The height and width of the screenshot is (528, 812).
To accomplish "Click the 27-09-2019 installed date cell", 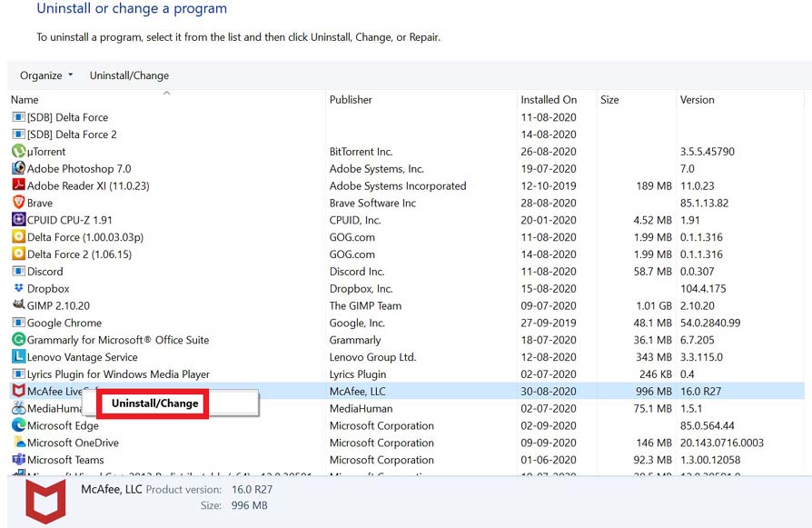I will 549,323.
